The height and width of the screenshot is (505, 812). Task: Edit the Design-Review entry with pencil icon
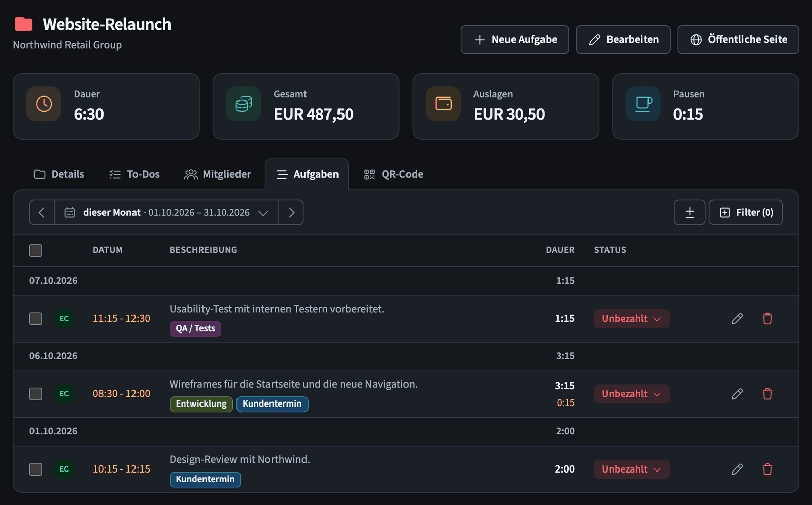pos(737,469)
